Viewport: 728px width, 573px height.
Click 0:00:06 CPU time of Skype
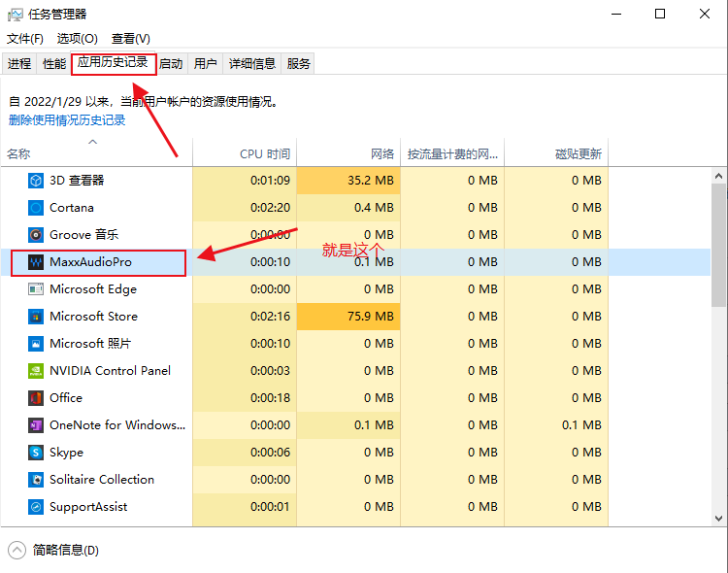coord(270,453)
